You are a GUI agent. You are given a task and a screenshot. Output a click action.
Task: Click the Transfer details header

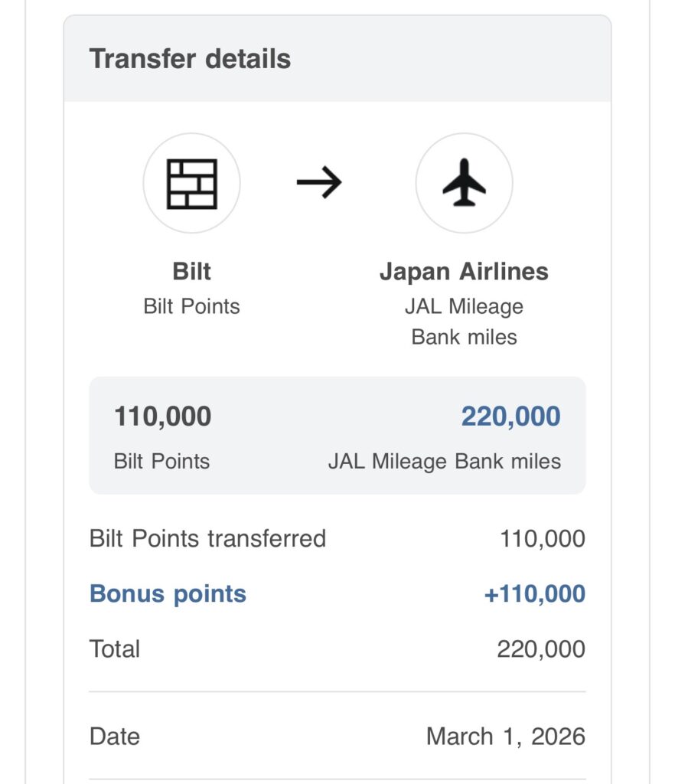pos(190,60)
